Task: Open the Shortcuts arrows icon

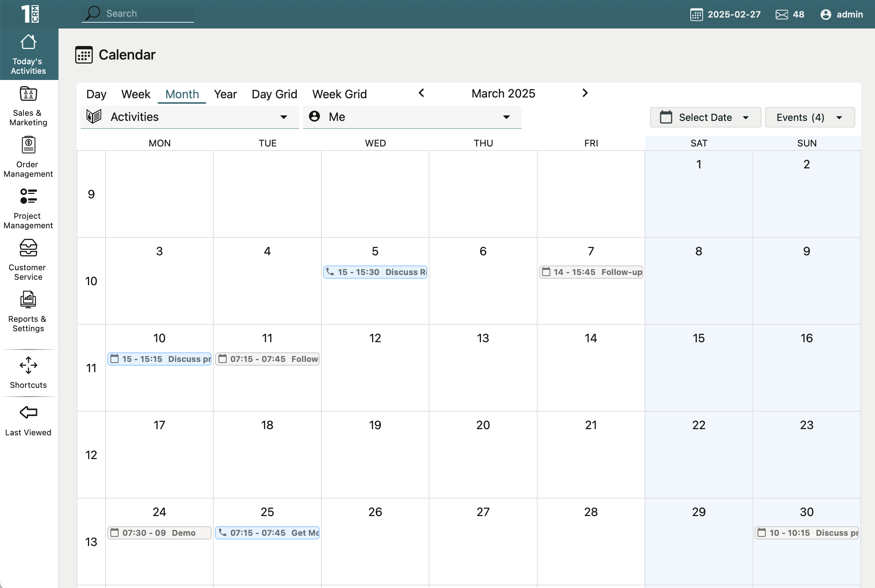Action: tap(28, 365)
